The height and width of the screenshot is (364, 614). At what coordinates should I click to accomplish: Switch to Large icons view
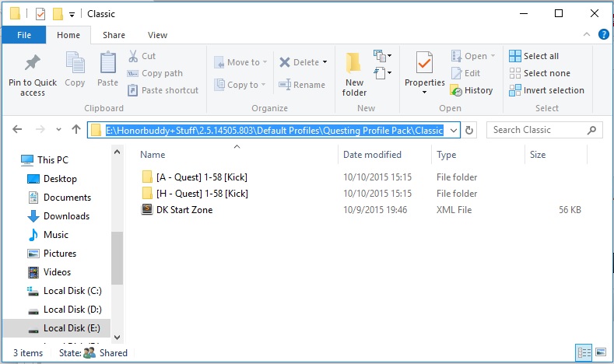point(601,352)
